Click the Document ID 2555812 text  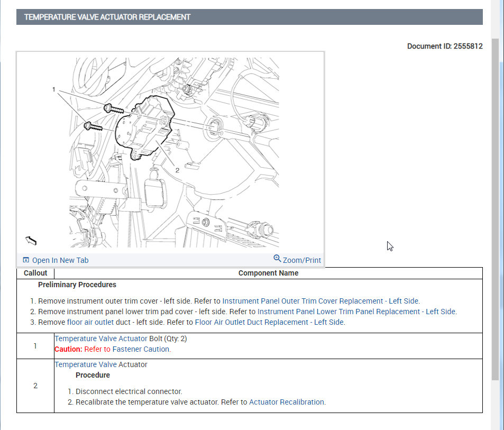444,46
